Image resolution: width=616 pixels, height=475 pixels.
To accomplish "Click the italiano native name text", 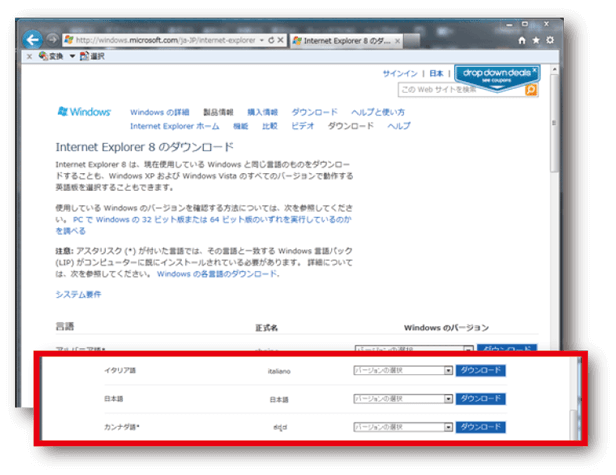I will pyautogui.click(x=279, y=371).
